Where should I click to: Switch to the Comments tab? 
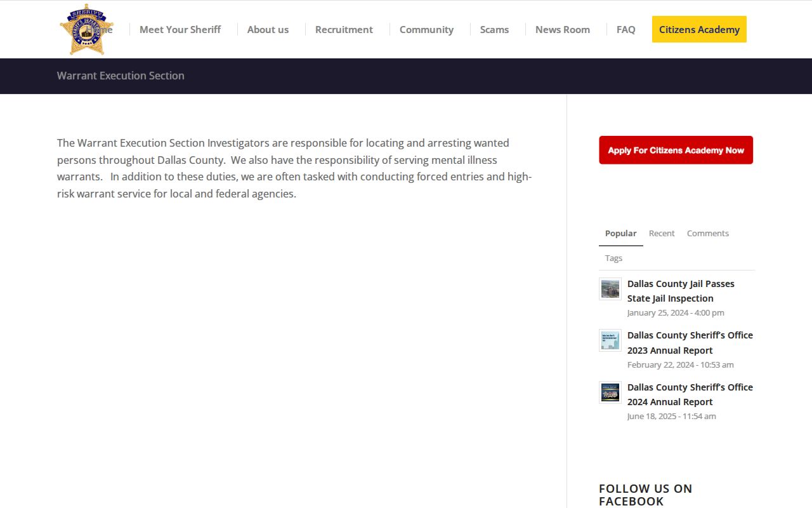pyautogui.click(x=708, y=233)
